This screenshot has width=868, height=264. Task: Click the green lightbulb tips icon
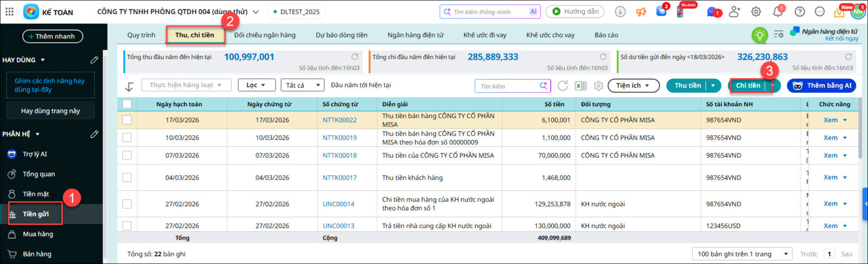pos(759,35)
